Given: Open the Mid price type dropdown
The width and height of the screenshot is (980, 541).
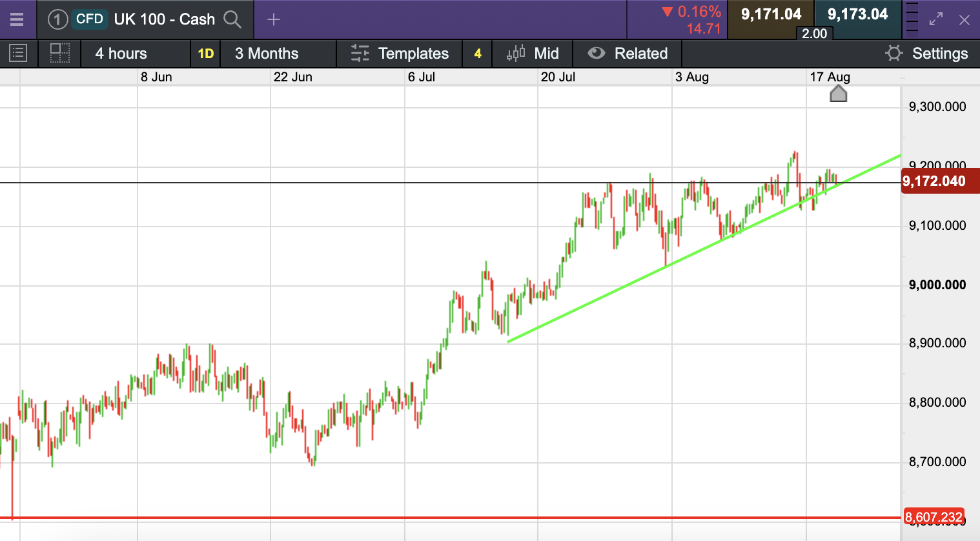Looking at the screenshot, I should coord(546,54).
